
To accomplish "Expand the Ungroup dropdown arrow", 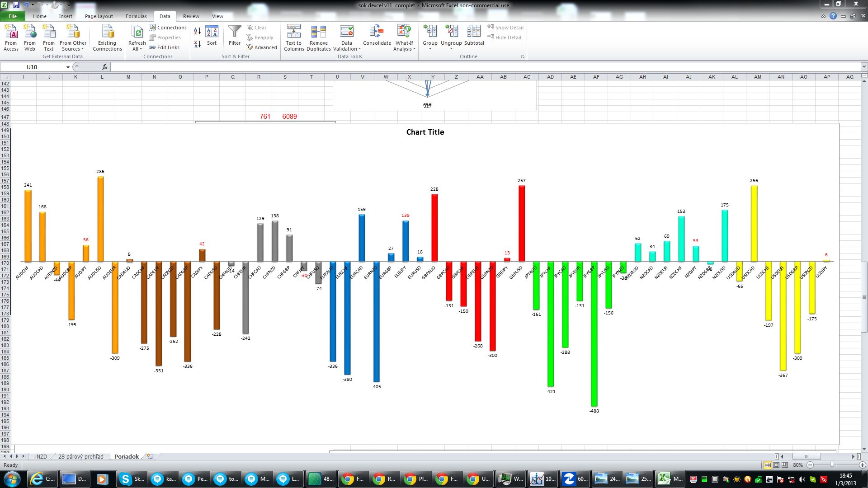I will point(451,49).
